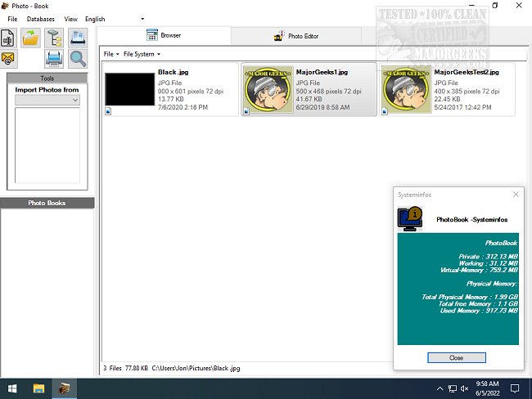This screenshot has height=399, width=532.
Task: Dismiss Systeminfos dialog with its X button
Action: pos(516,195)
